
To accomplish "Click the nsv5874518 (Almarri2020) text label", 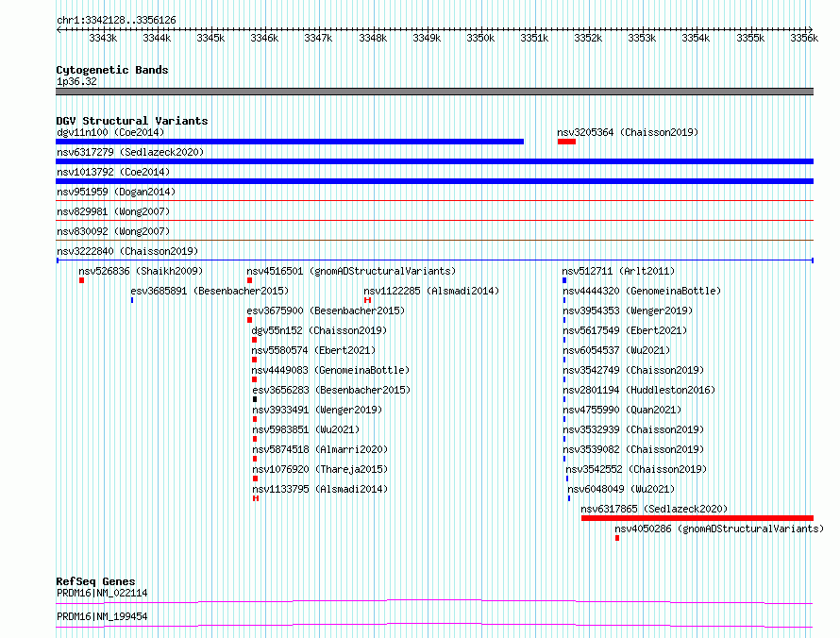I will point(320,449).
